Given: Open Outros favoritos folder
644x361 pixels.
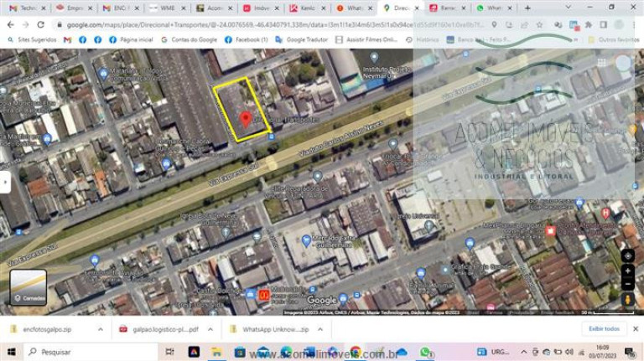Looking at the screenshot, I should pyautogui.click(x=614, y=40).
